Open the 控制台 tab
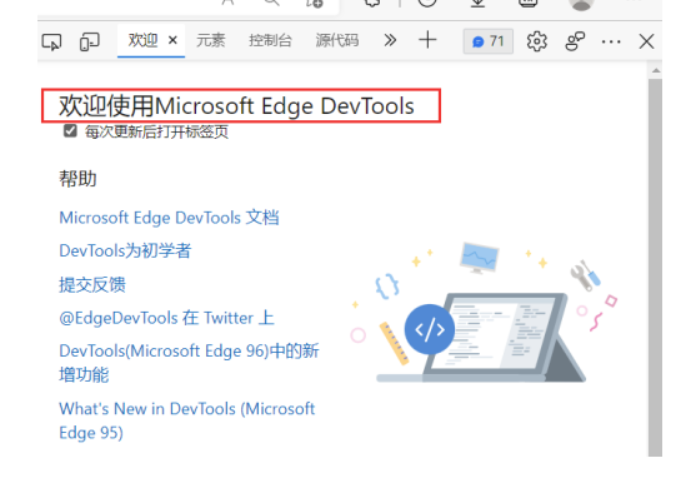679x491 pixels. 270,40
